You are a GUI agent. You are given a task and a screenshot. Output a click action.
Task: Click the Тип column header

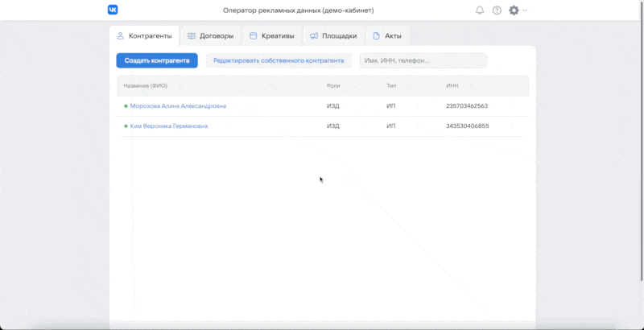391,86
